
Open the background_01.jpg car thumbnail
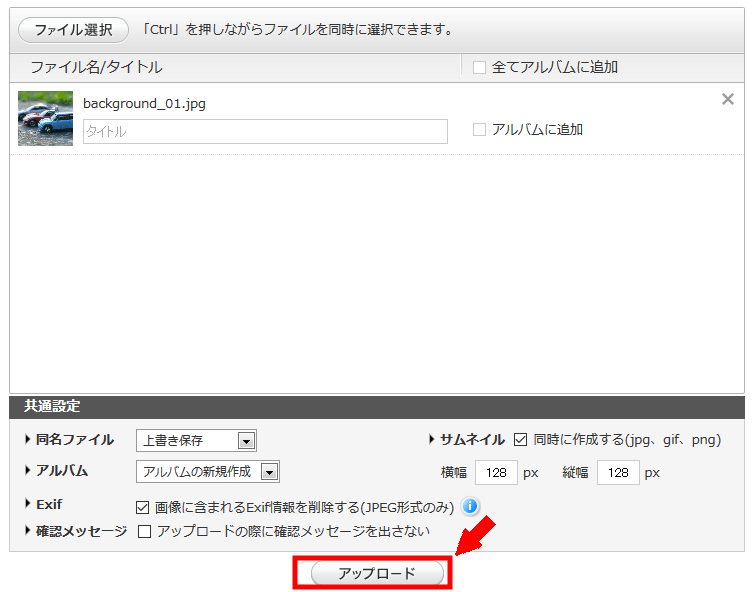[45, 118]
